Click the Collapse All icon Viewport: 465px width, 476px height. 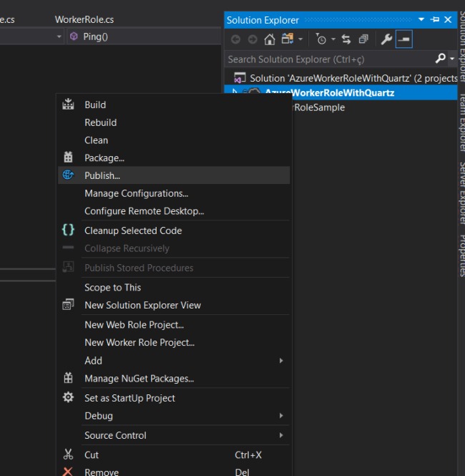363,39
